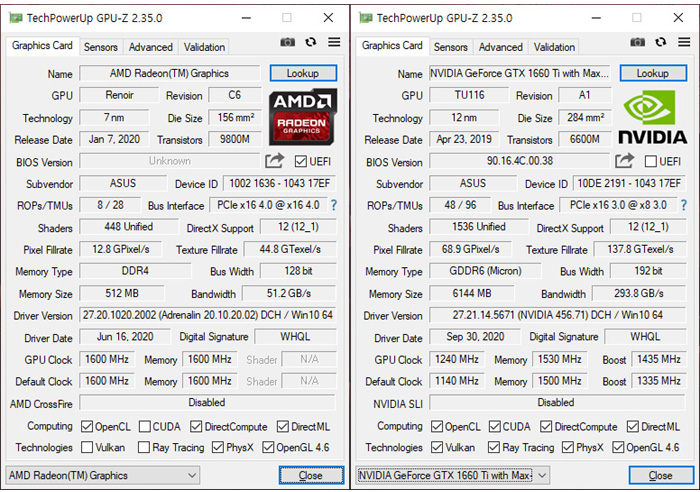The height and width of the screenshot is (492, 700).
Task: Click the Memory Size value 512 MB
Action: pos(122,293)
